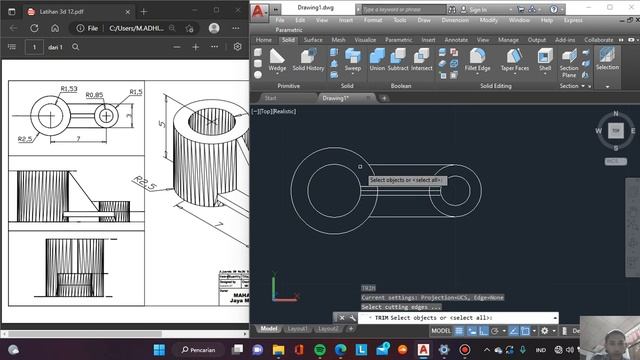Click the Realistic visual style label
The height and width of the screenshot is (360, 640).
[284, 111]
